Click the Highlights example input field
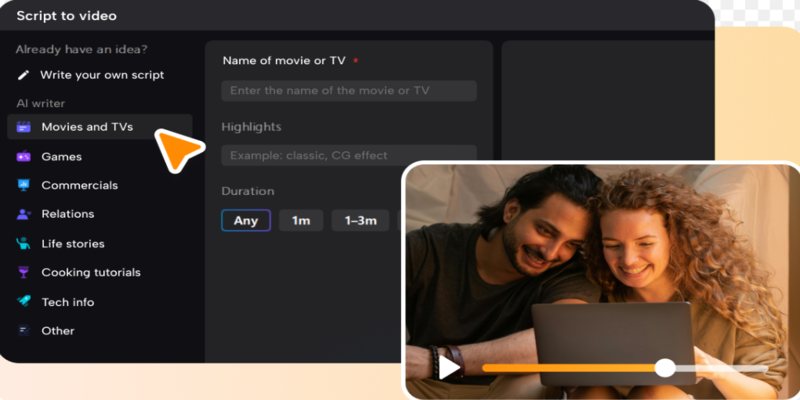This screenshot has height=400, width=800. [x=349, y=155]
